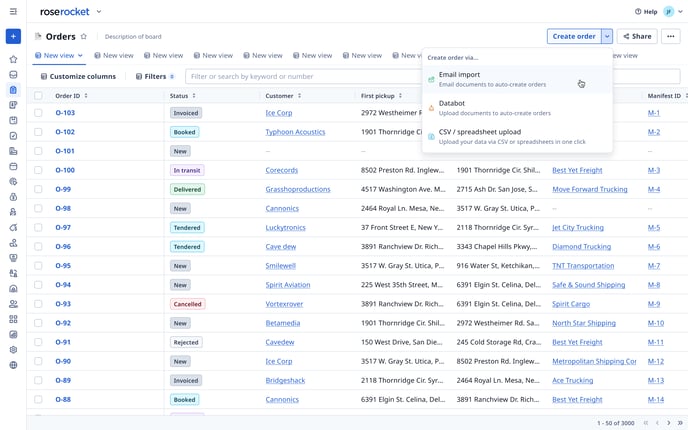Open favorites via the sidebar star icon
This screenshot has height=430, width=688.
(x=13, y=59)
